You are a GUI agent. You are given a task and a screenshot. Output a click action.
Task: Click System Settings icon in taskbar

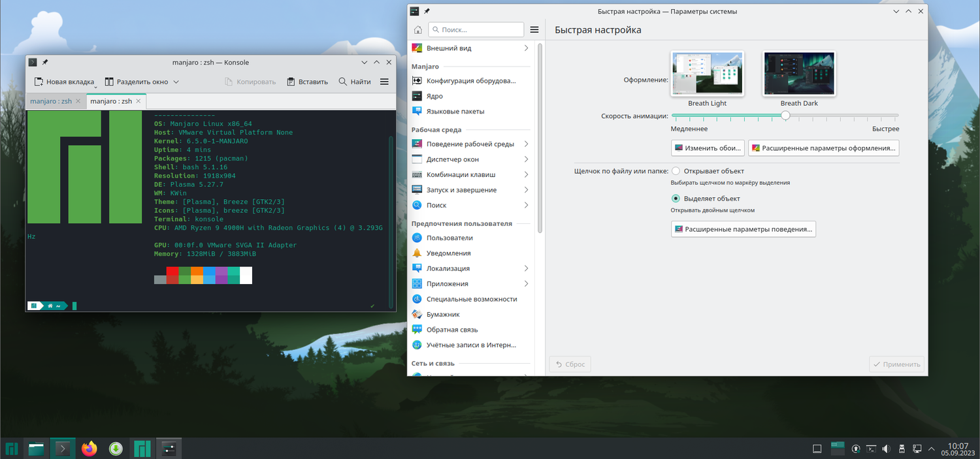pos(169,449)
